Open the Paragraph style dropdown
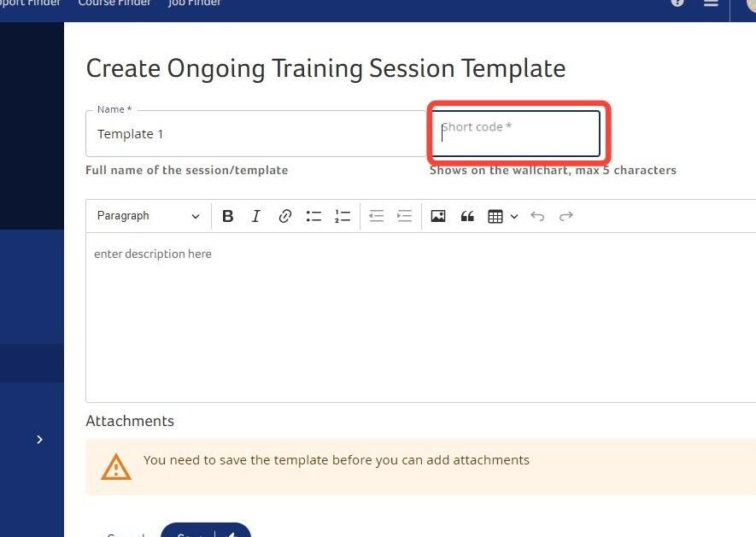The image size is (756, 537). coord(148,216)
